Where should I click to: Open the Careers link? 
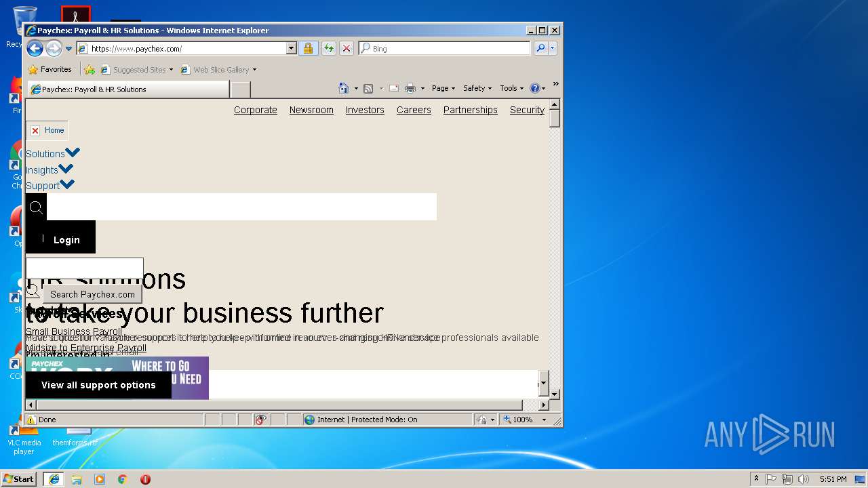pyautogui.click(x=414, y=110)
